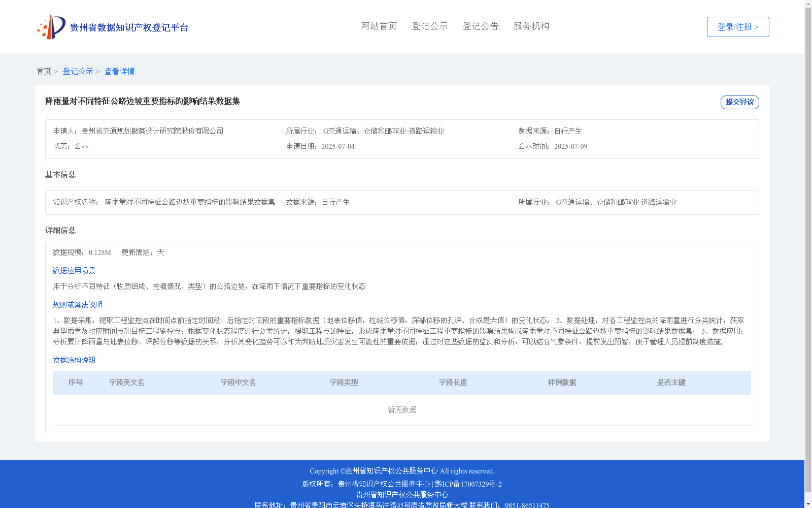Go to 登记公告 in top navigation
The width and height of the screenshot is (812, 508).
click(x=481, y=26)
